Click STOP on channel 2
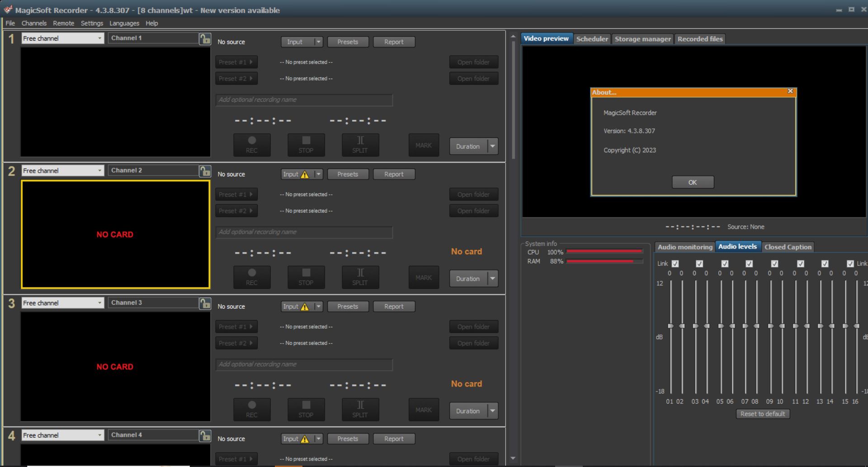This screenshot has height=467, width=868. tap(306, 277)
